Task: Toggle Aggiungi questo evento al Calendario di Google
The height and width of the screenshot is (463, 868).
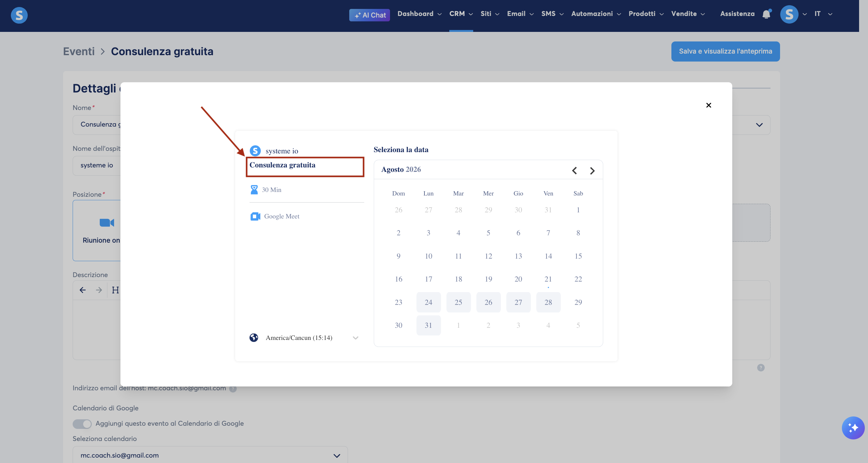Action: click(x=82, y=423)
